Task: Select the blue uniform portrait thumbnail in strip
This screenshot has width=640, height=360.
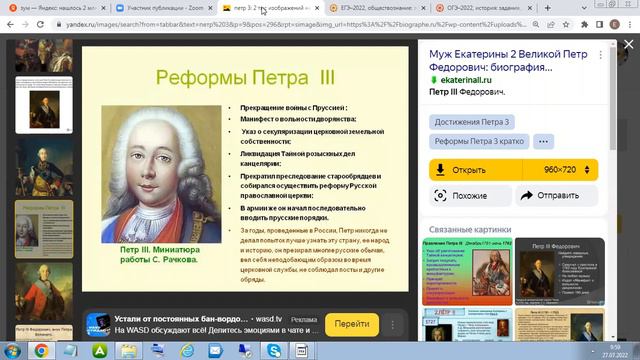Action: pyautogui.click(x=44, y=167)
